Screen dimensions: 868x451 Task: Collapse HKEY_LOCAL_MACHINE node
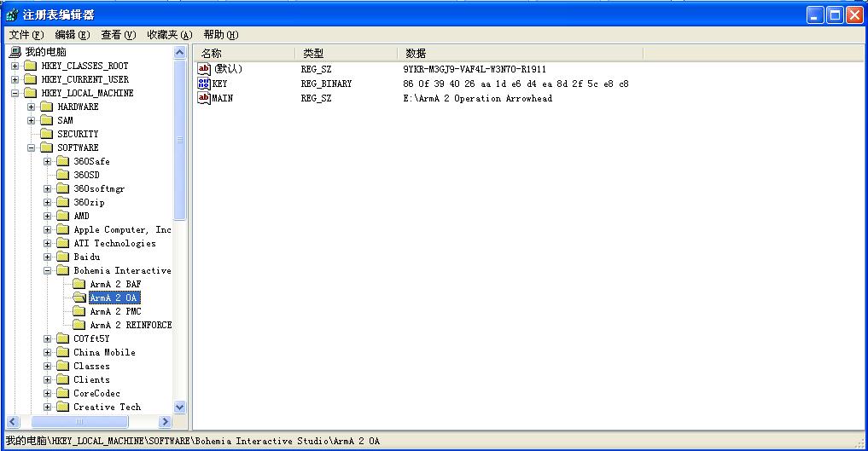tap(15, 93)
